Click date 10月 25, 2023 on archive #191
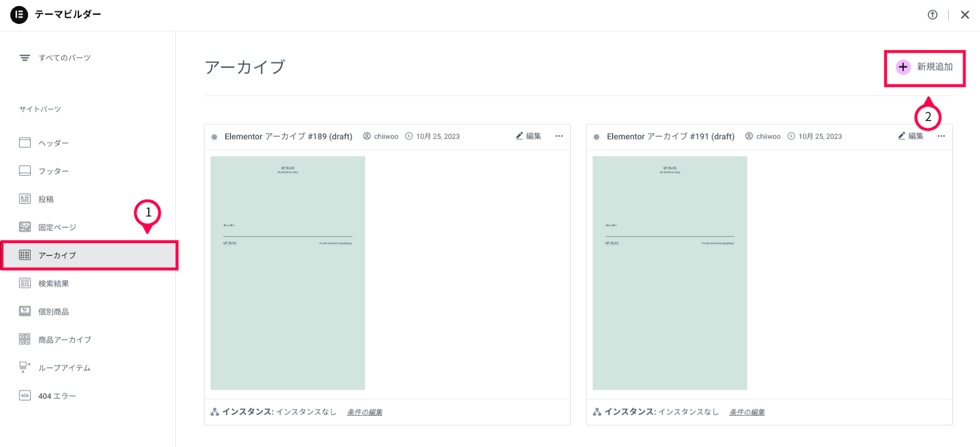Image resolution: width=980 pixels, height=447 pixels. (820, 137)
